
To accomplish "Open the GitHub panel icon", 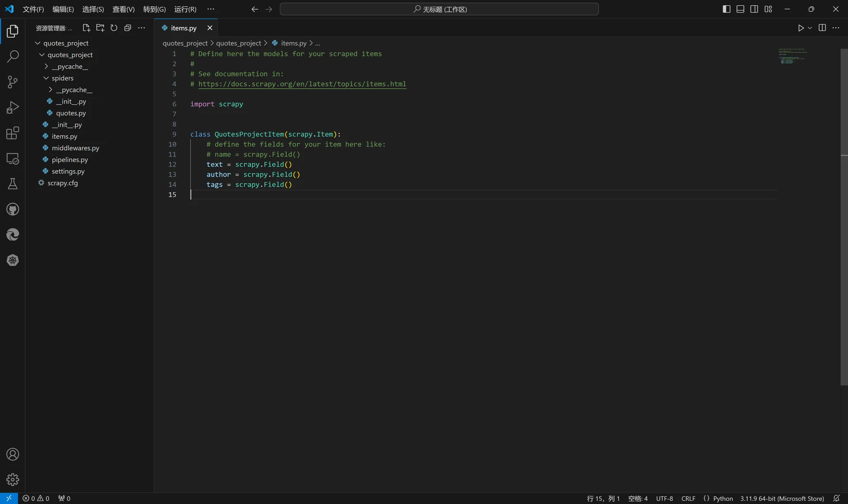I will [13, 209].
